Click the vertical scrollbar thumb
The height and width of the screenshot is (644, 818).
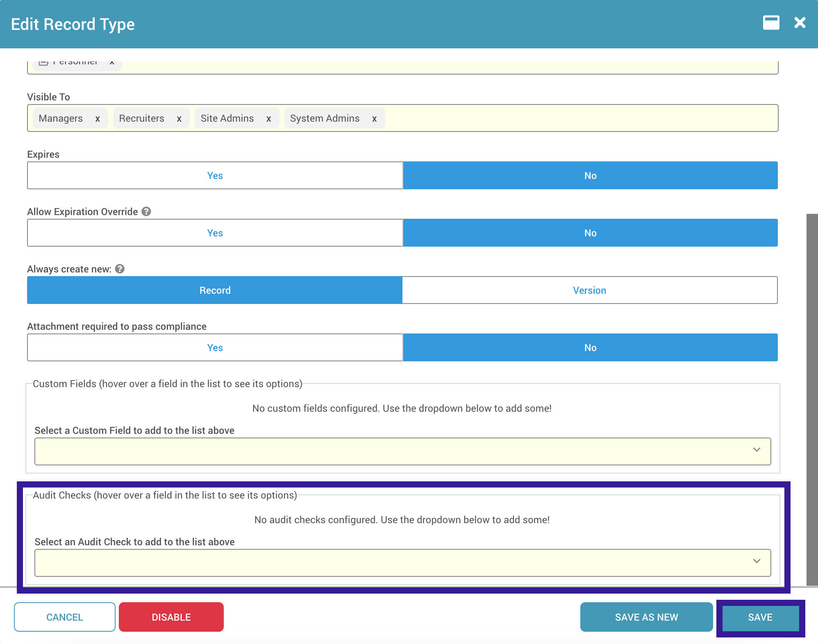point(812,399)
